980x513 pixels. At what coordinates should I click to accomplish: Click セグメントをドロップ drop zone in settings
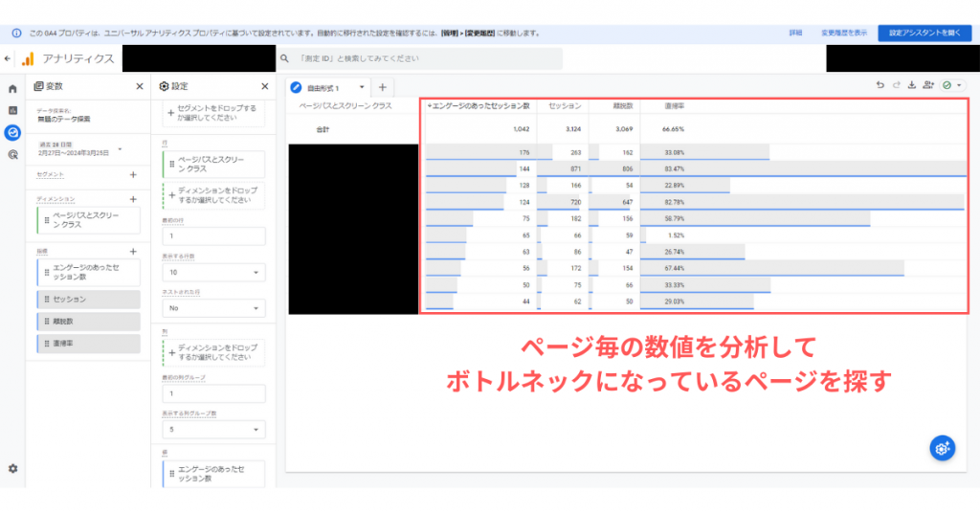point(213,113)
